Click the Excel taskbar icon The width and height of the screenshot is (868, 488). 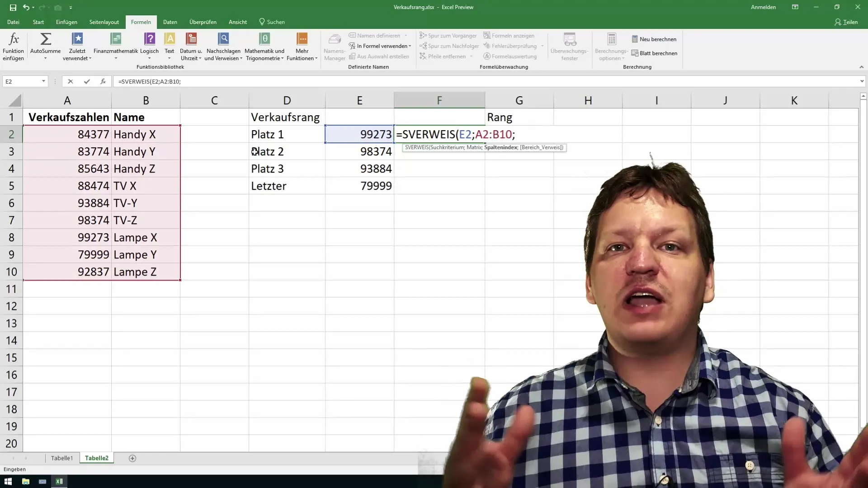tap(59, 481)
